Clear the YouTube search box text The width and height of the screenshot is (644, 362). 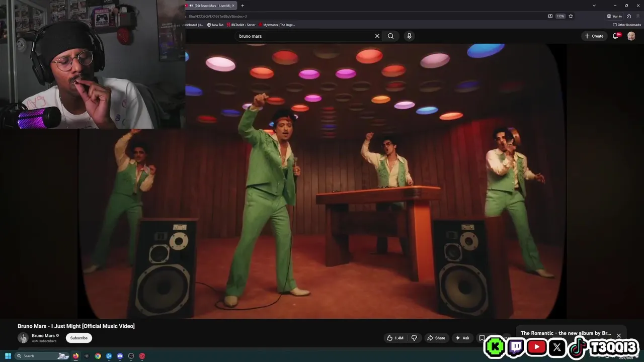[377, 36]
